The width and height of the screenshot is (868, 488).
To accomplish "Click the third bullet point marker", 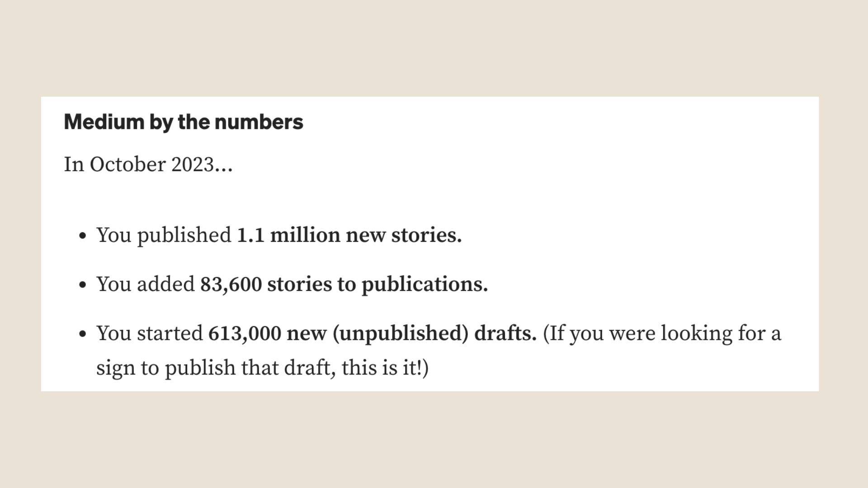I will click(x=82, y=334).
